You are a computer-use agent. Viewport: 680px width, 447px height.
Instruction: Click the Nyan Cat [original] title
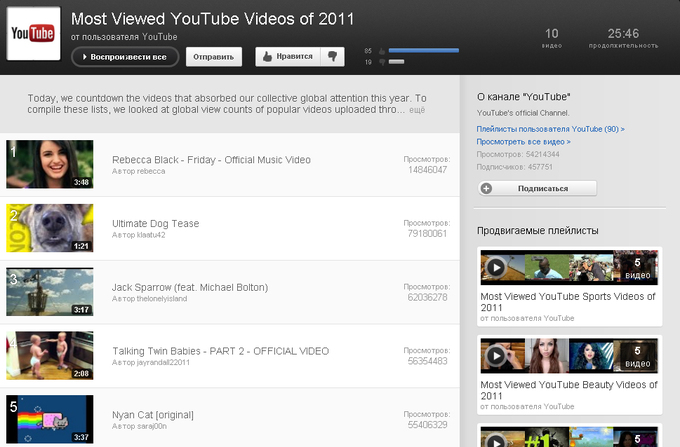153,415
